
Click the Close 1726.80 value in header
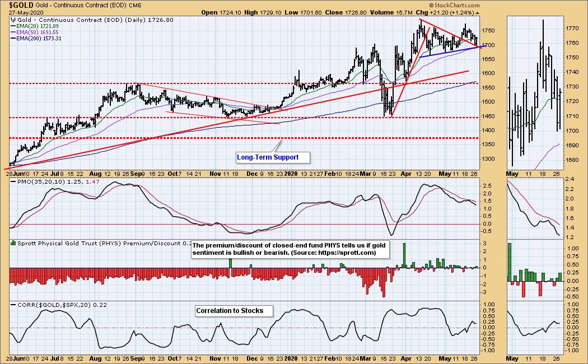[346, 12]
